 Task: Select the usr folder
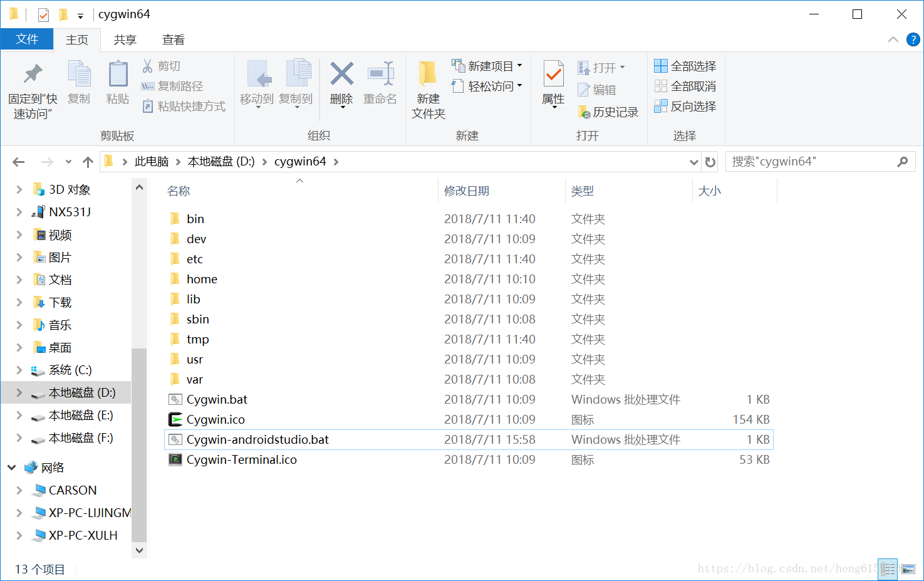(x=194, y=359)
